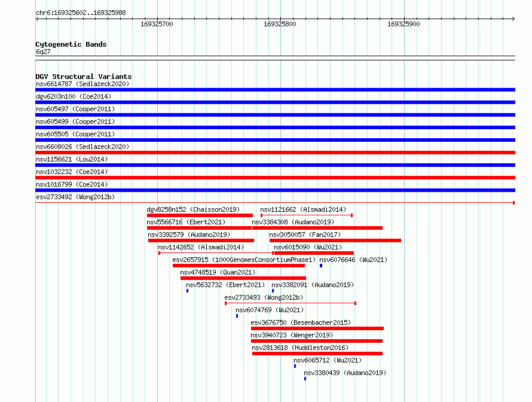Click the nsv5566716 (Ebert2021) label
The width and height of the screenshot is (532, 402).
(x=186, y=222)
